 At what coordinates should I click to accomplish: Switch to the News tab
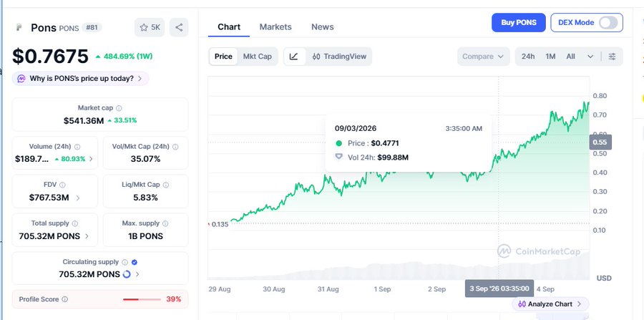point(323,27)
